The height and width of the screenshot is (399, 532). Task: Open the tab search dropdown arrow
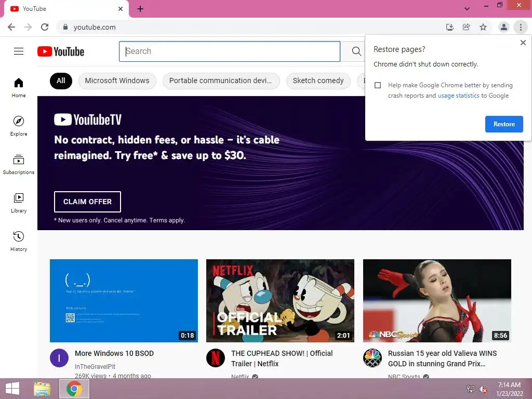point(467,9)
